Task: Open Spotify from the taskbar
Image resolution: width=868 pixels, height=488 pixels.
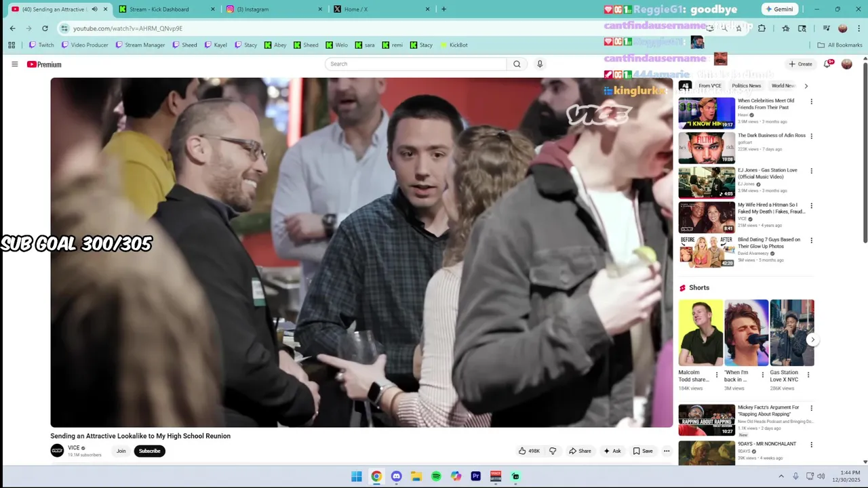Action: 436,476
